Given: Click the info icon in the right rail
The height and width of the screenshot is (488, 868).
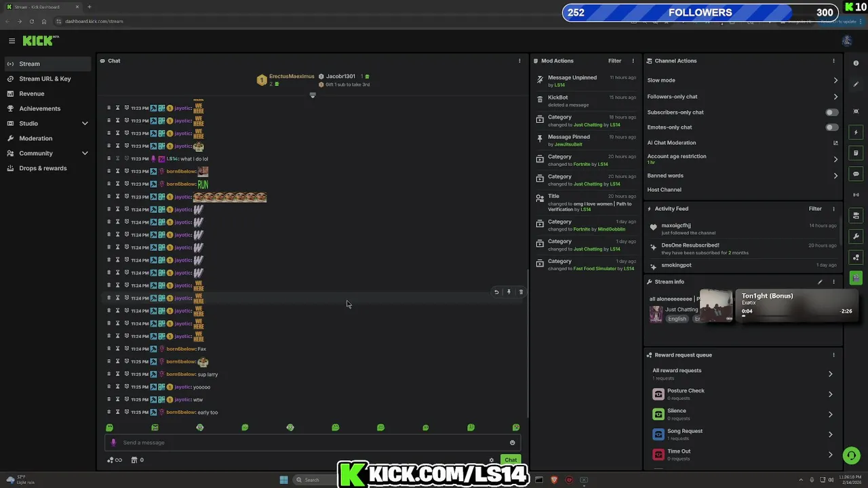Looking at the screenshot, I should (856, 64).
